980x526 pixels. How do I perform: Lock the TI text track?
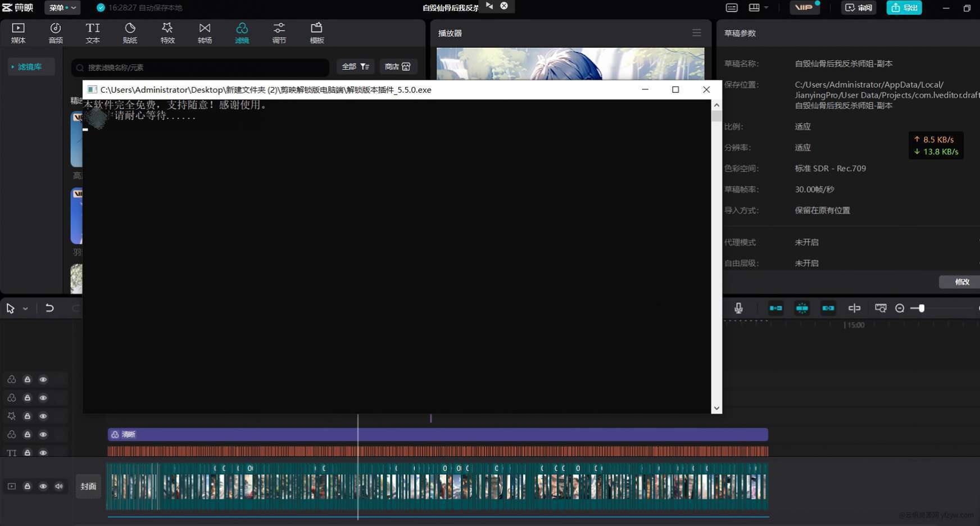pos(27,452)
